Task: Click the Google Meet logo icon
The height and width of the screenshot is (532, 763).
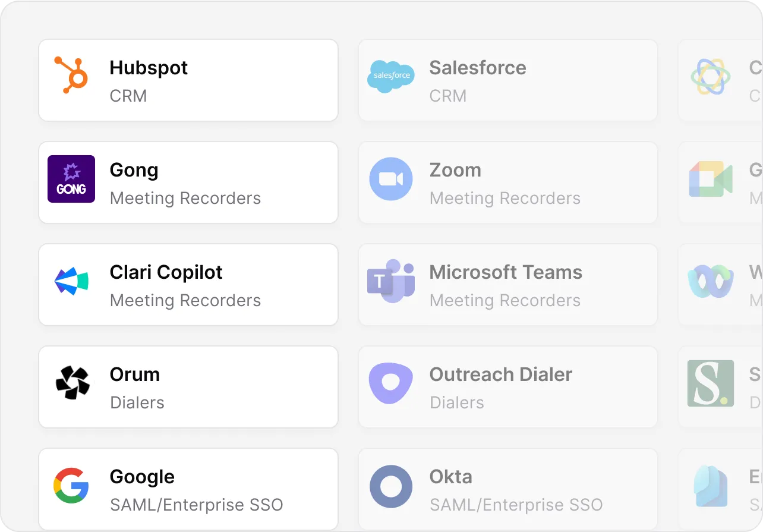Action: [x=711, y=179]
